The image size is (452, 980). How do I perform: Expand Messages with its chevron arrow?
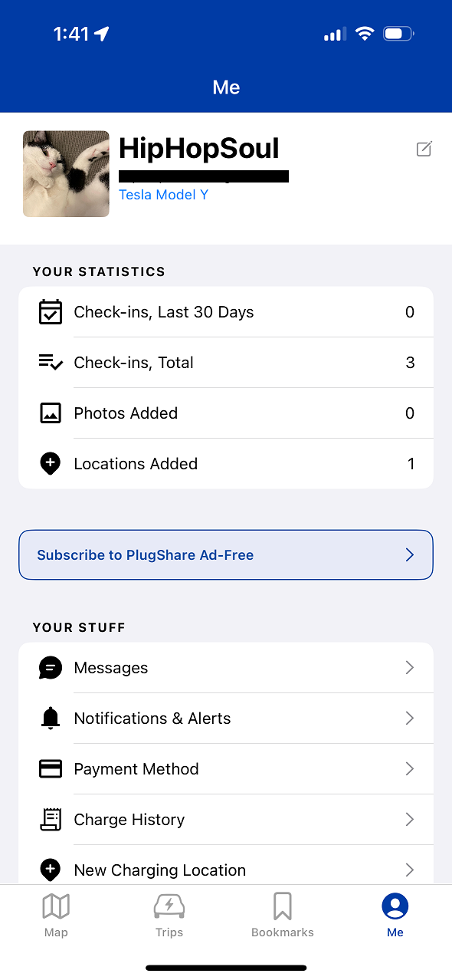(410, 668)
